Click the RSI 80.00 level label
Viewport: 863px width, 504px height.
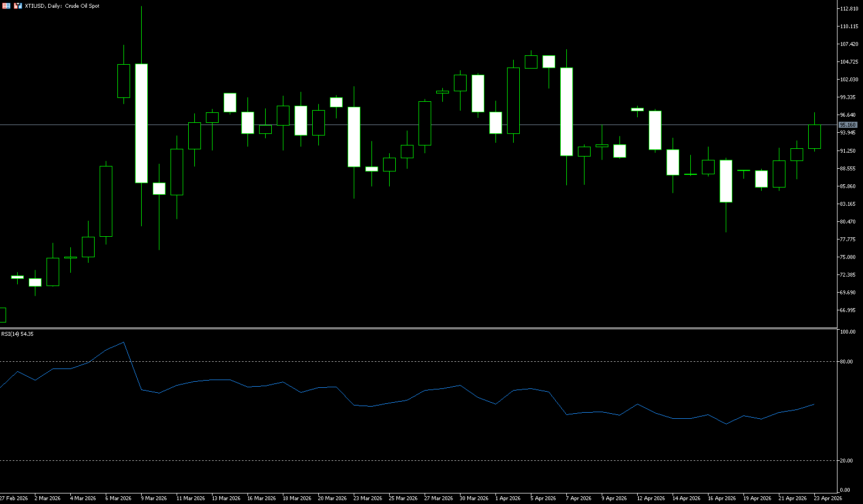[846, 362]
